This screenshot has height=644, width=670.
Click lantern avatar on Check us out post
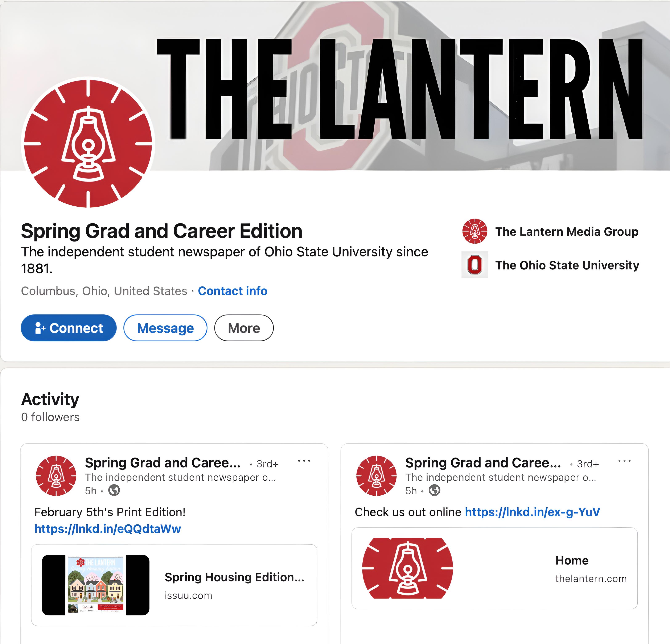[x=376, y=476]
